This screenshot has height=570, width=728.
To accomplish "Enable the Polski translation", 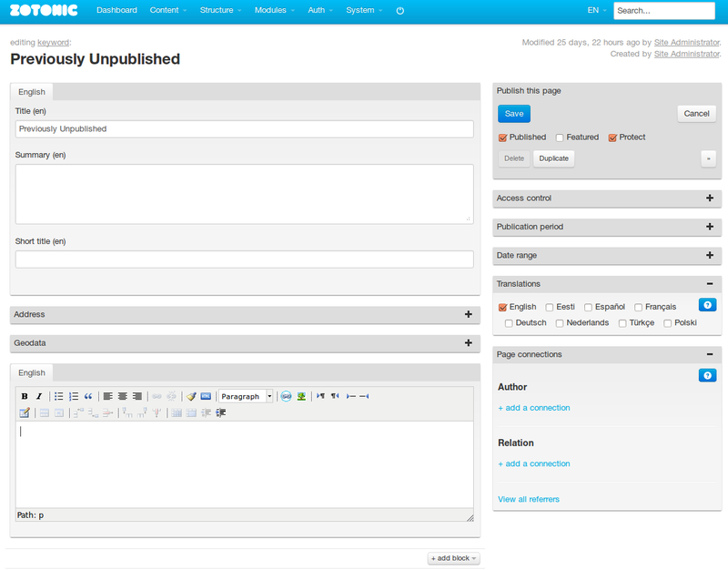I will coord(668,323).
